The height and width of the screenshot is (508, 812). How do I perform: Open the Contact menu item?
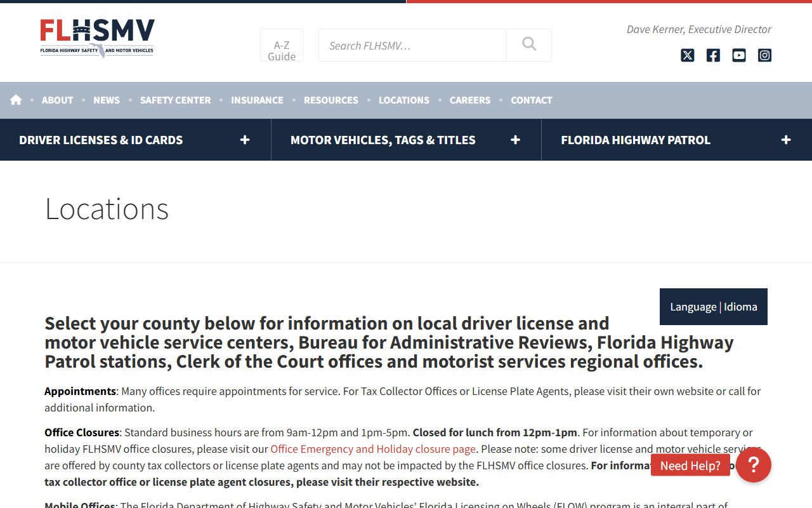532,100
